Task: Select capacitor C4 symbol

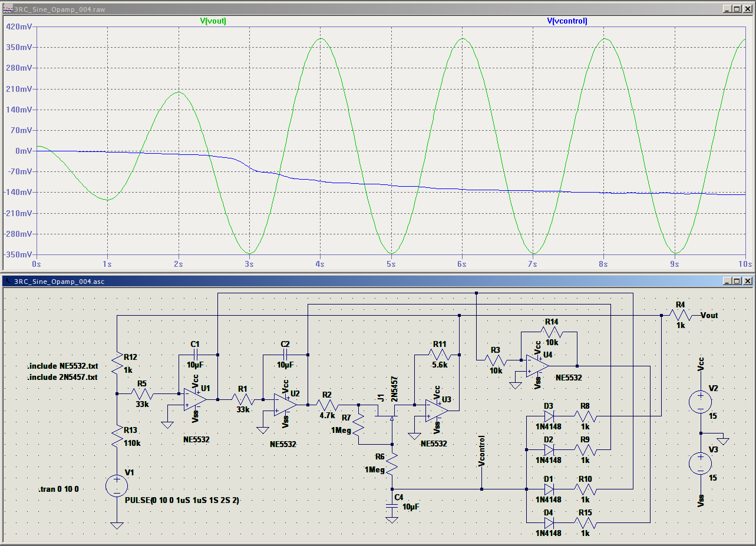Action: coord(392,505)
